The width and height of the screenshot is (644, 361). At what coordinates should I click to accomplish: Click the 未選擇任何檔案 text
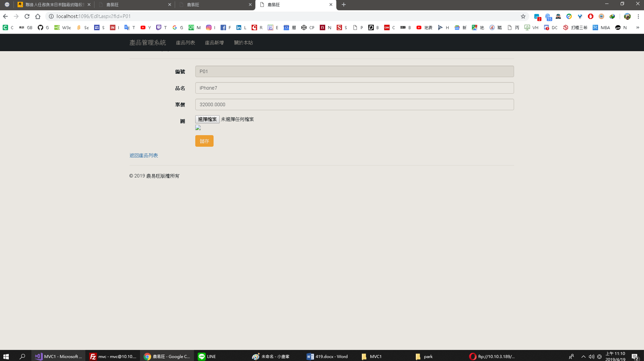click(237, 119)
